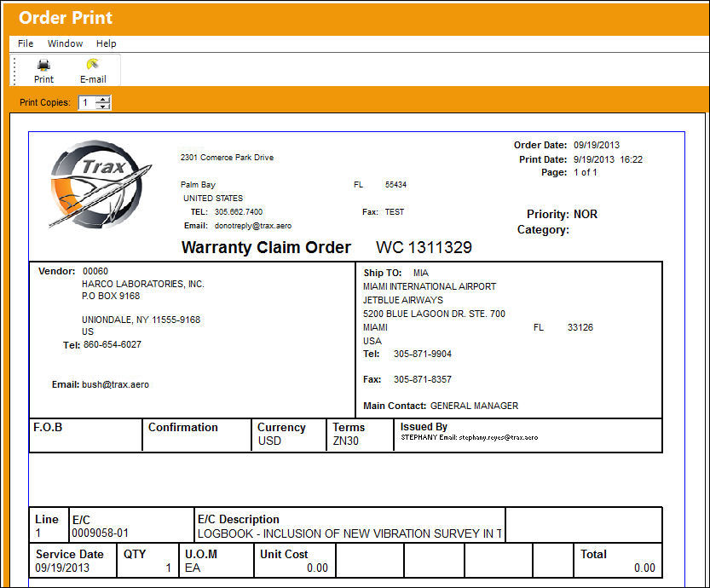
Task: Decrease Print Copies with the down arrow
Action: tap(103, 106)
